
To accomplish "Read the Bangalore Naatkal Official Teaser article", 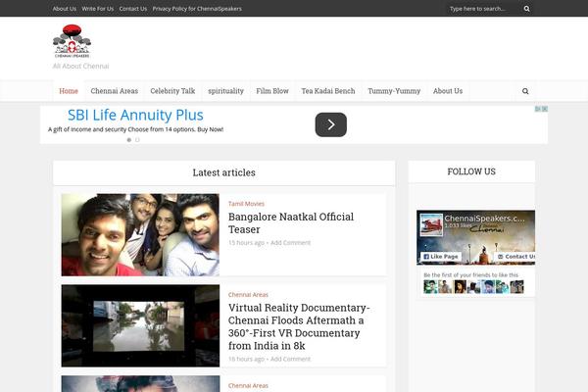I will pyautogui.click(x=291, y=222).
